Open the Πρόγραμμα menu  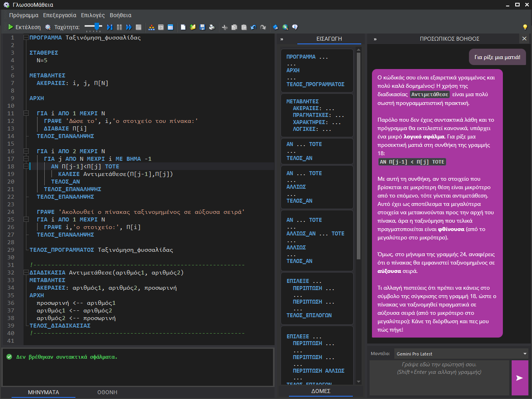24,15
